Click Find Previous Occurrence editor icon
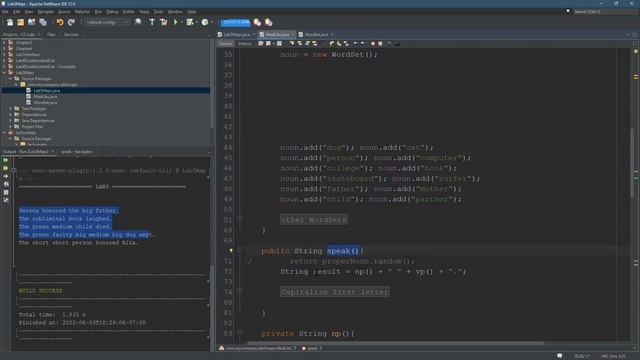The width and height of the screenshot is (640, 360). (300, 44)
